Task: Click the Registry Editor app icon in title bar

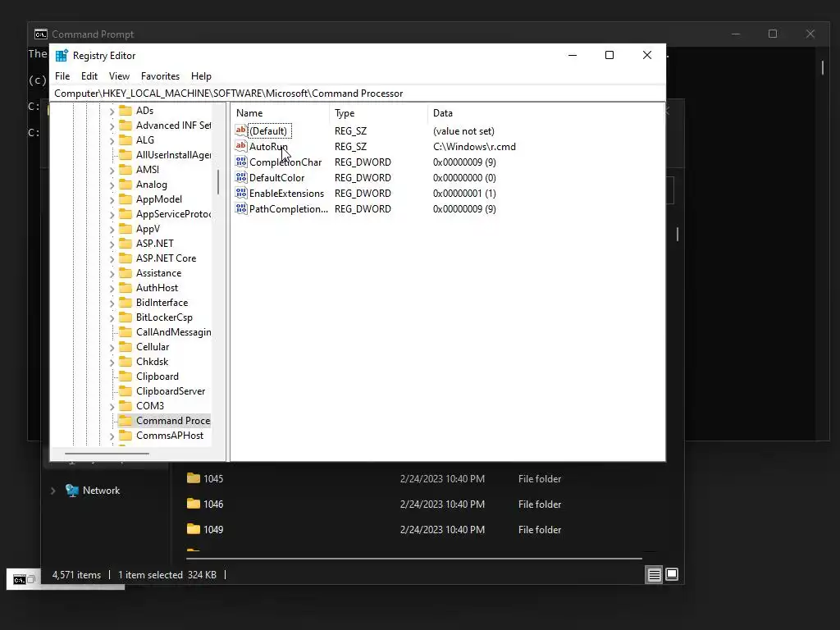Action: point(62,56)
